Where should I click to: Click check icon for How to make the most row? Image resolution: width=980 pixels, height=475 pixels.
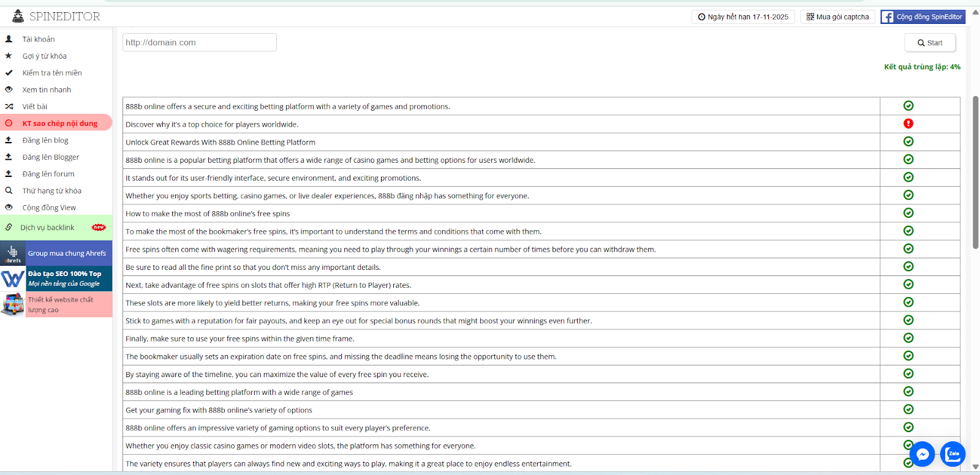coord(908,213)
